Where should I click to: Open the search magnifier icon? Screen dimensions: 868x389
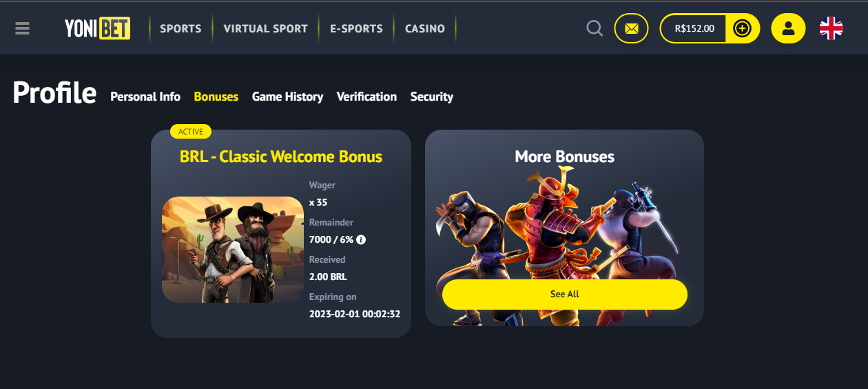coord(595,28)
